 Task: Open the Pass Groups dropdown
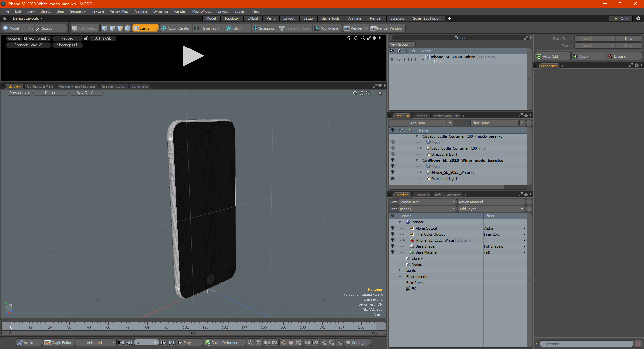[x=595, y=39]
